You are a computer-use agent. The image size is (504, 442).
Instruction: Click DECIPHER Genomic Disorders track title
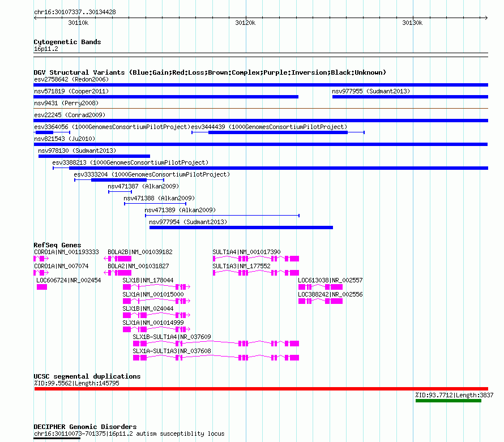(85, 427)
